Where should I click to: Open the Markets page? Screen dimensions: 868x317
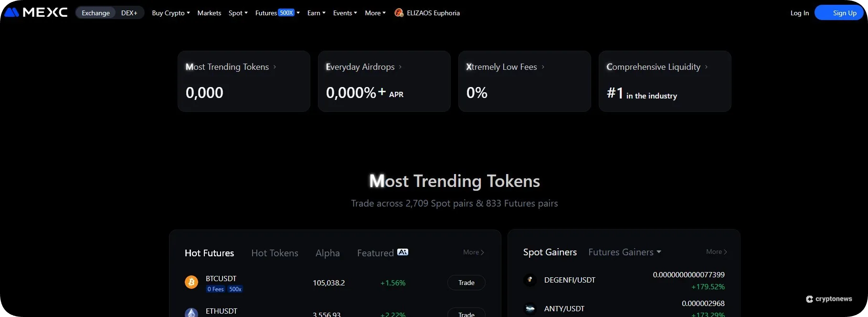point(209,13)
